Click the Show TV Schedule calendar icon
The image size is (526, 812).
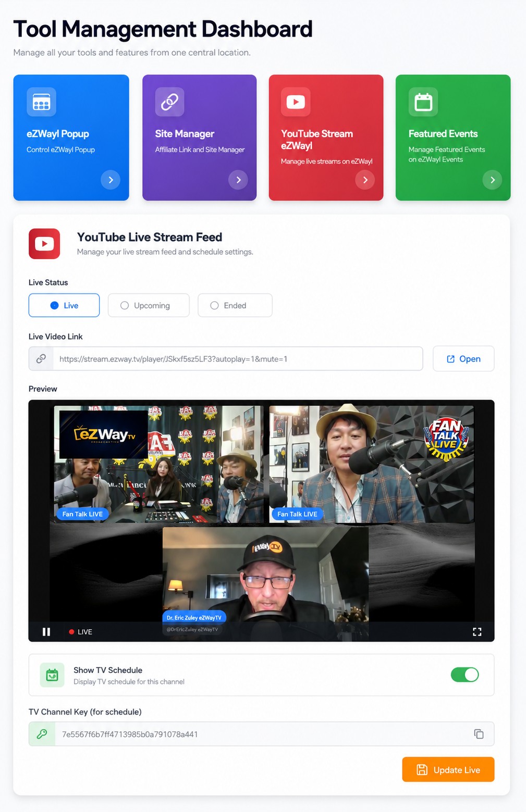click(x=52, y=675)
